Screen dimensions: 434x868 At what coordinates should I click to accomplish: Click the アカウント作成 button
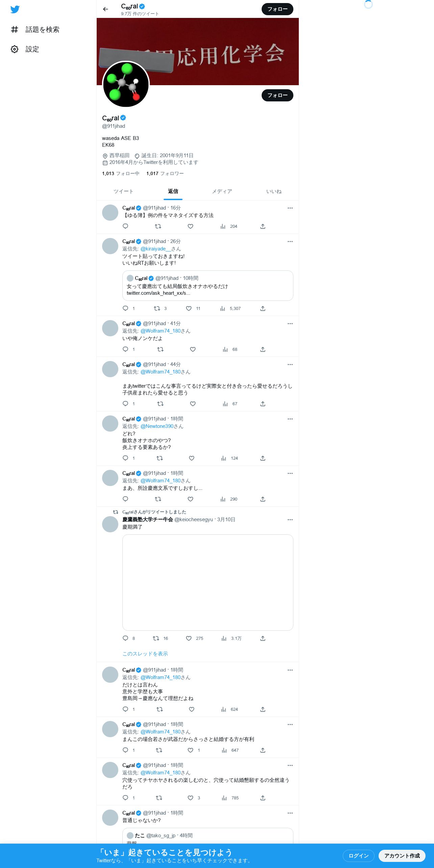402,855
